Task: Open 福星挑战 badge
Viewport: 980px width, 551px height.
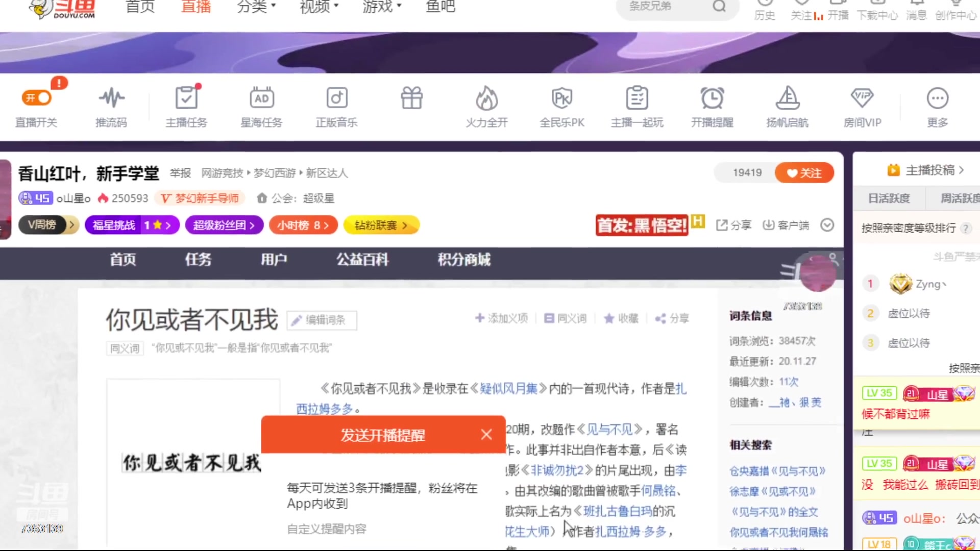Action: [x=132, y=225]
